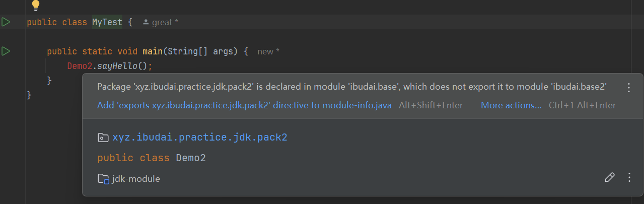Open the three-dot menu beside the error message

(628, 88)
